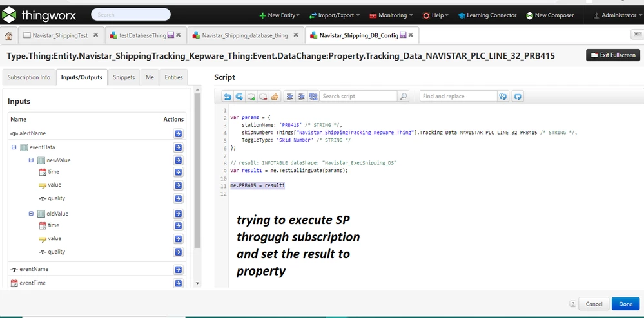The width and height of the screenshot is (644, 318).
Task: Click the second indent formatting icon
Action: [302, 97]
